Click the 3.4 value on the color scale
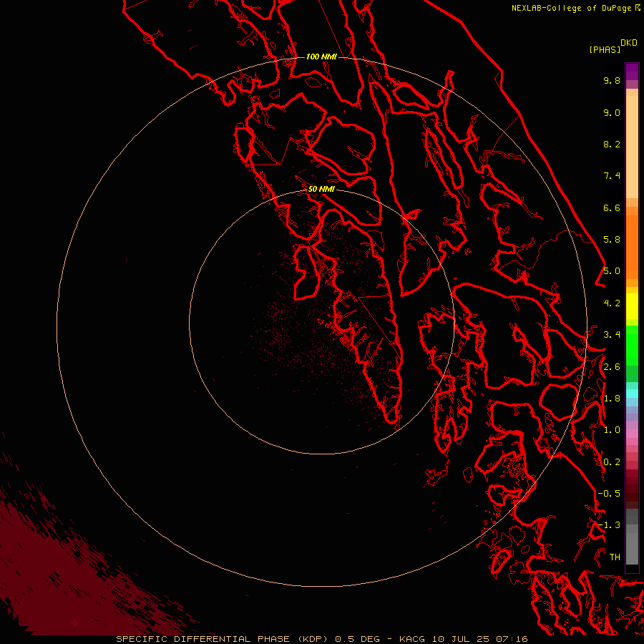Screen dimensions: 644x644 (612, 335)
